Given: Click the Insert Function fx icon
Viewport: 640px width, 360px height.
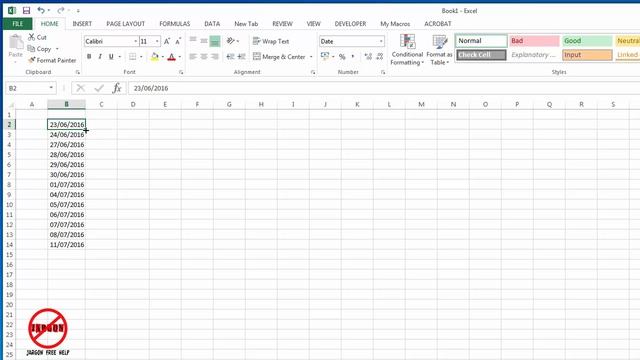Looking at the screenshot, I should click(x=117, y=88).
